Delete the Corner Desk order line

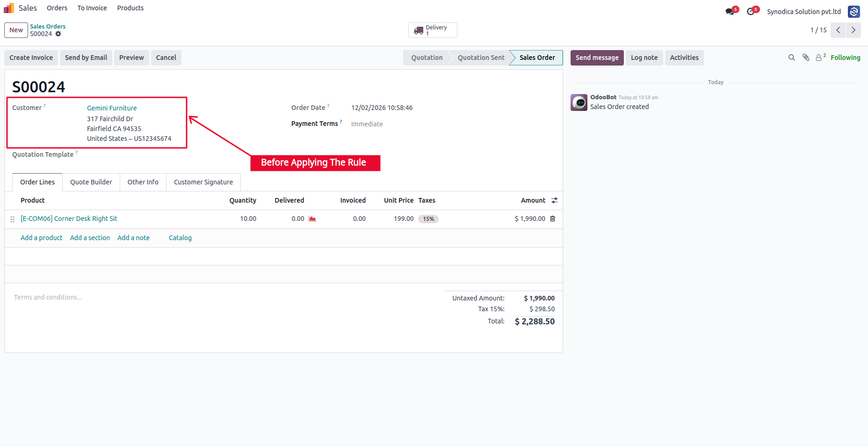click(553, 219)
